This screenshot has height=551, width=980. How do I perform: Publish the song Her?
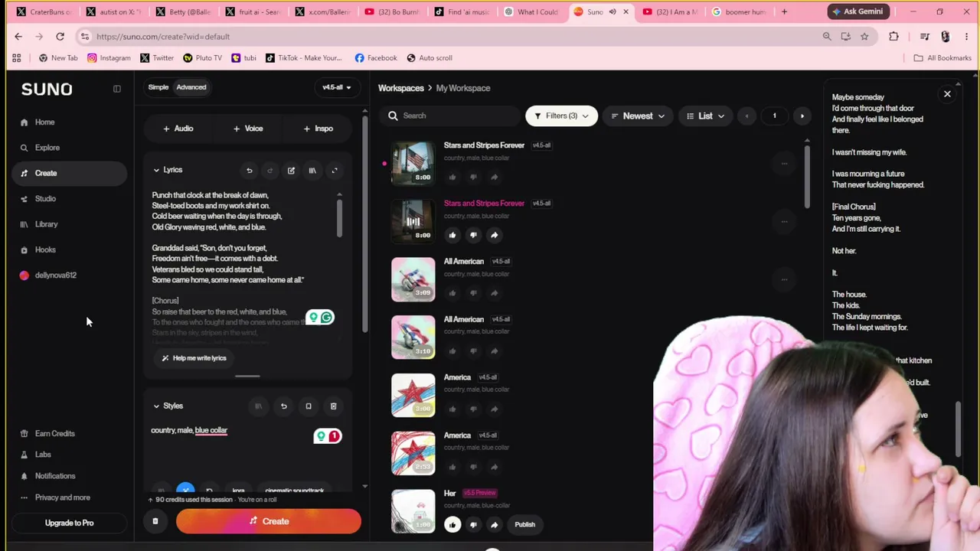524,524
